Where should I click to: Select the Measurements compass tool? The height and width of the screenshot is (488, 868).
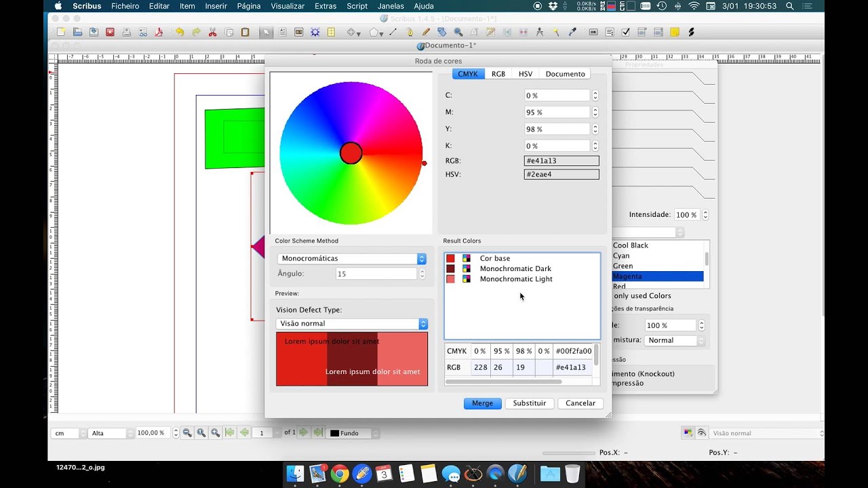(x=540, y=32)
